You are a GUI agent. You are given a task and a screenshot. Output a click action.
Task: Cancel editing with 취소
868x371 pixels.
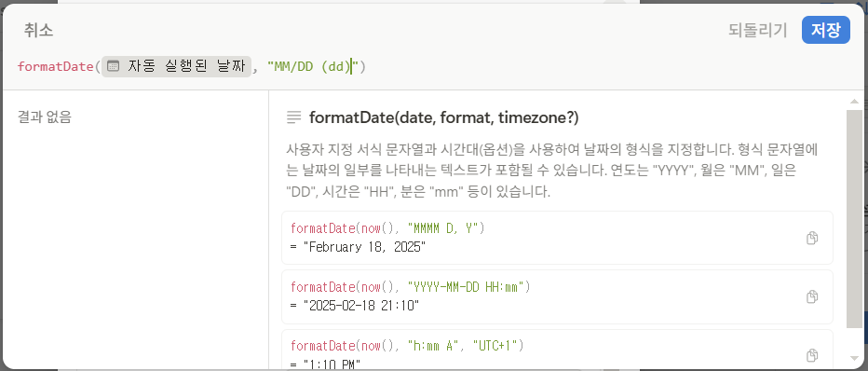point(38,30)
